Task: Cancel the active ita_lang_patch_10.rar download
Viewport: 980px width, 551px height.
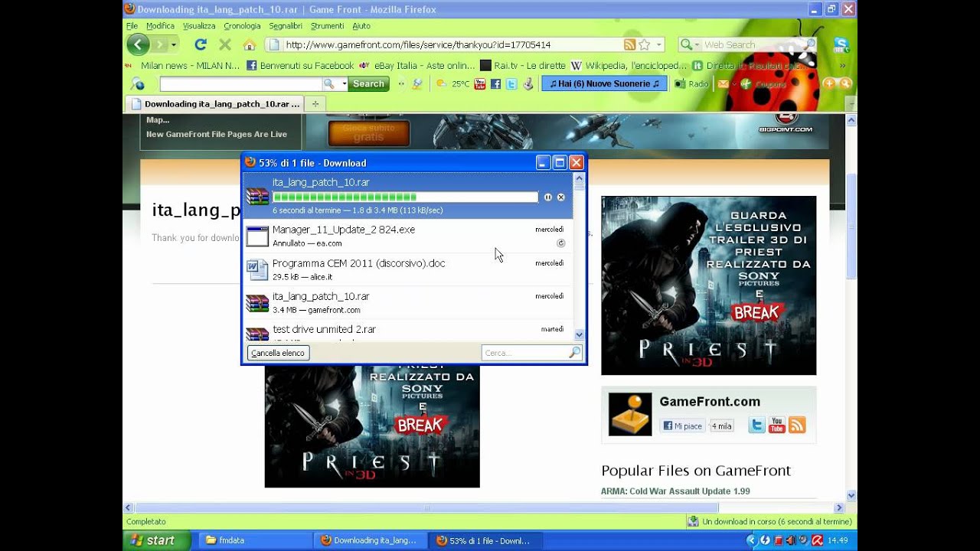Action: pyautogui.click(x=560, y=197)
